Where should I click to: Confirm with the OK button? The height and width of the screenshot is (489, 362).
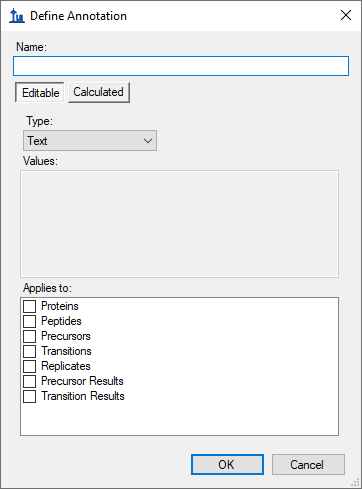click(x=227, y=464)
